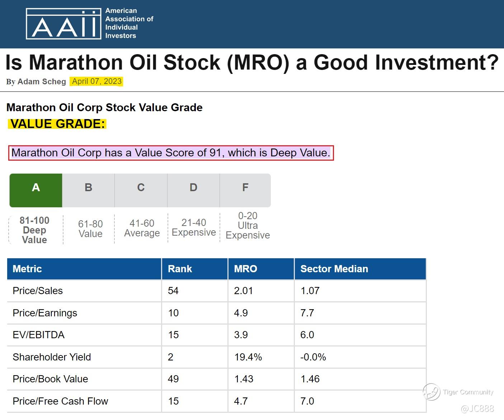Select grade B segment
The width and height of the screenshot is (504, 420).
pyautogui.click(x=88, y=190)
